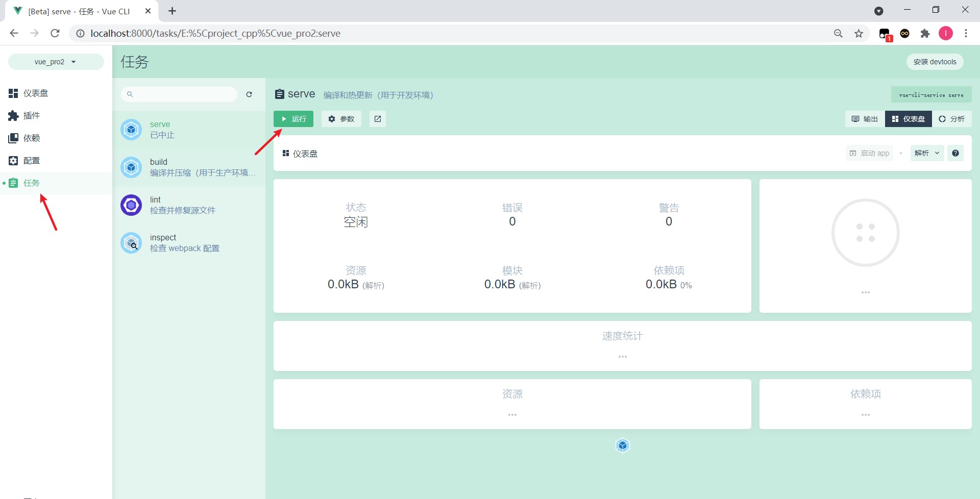Click the 警告 warnings count
980x499 pixels.
(669, 221)
